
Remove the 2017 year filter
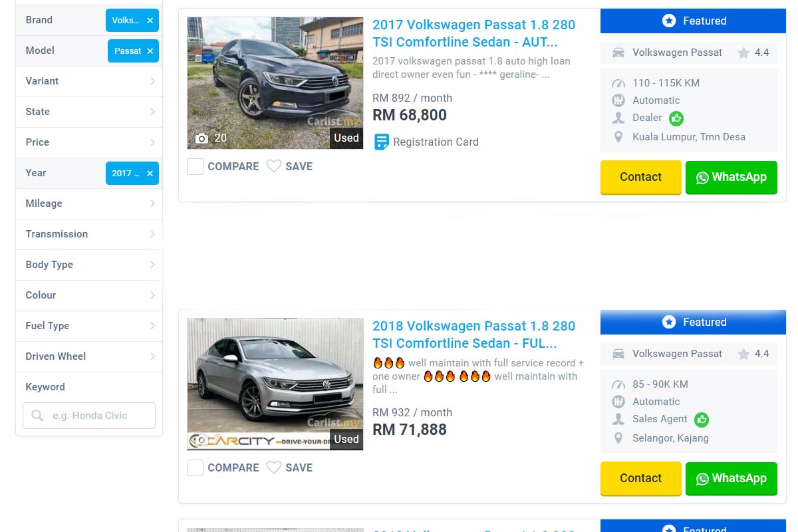click(150, 174)
